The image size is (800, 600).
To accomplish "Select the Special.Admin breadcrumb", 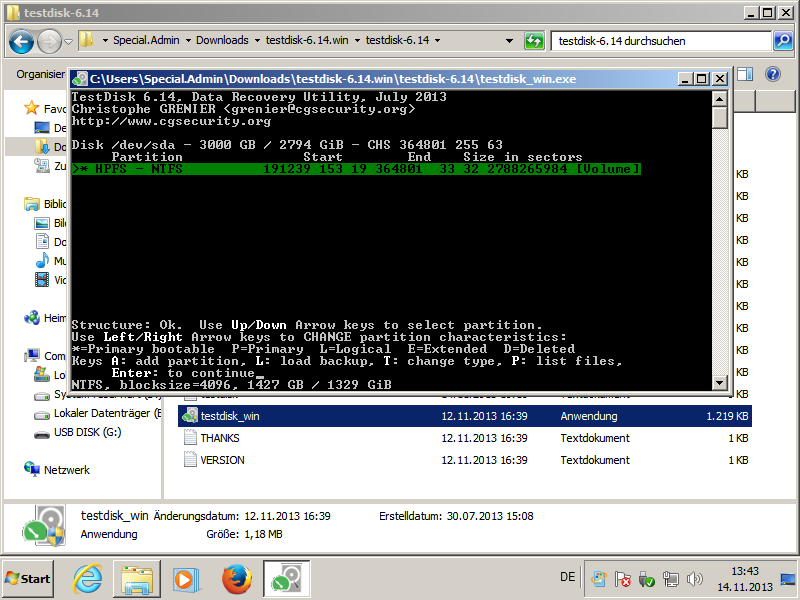I will pyautogui.click(x=146, y=40).
